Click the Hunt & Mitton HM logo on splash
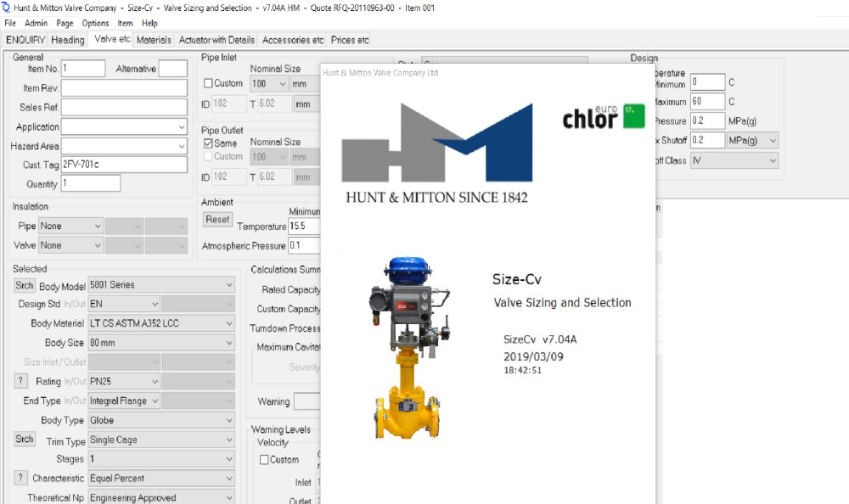Viewport: 849px width, 504px height. tap(437, 143)
